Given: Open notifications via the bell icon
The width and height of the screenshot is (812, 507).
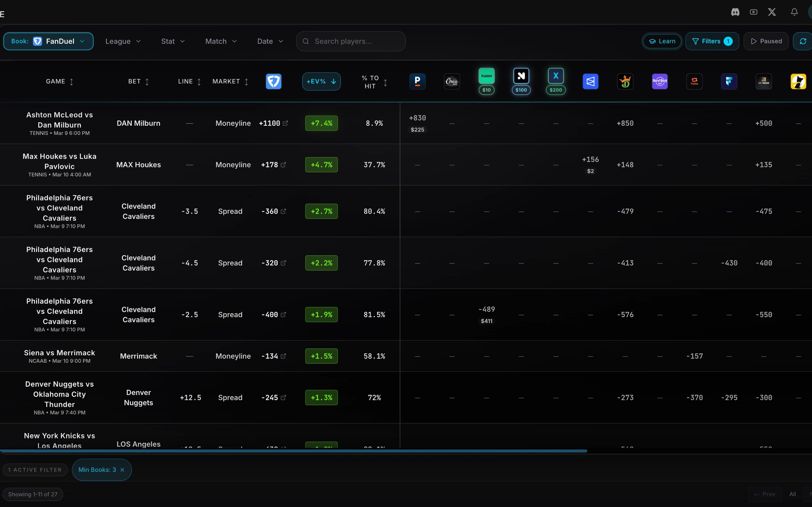Looking at the screenshot, I should click(x=794, y=12).
